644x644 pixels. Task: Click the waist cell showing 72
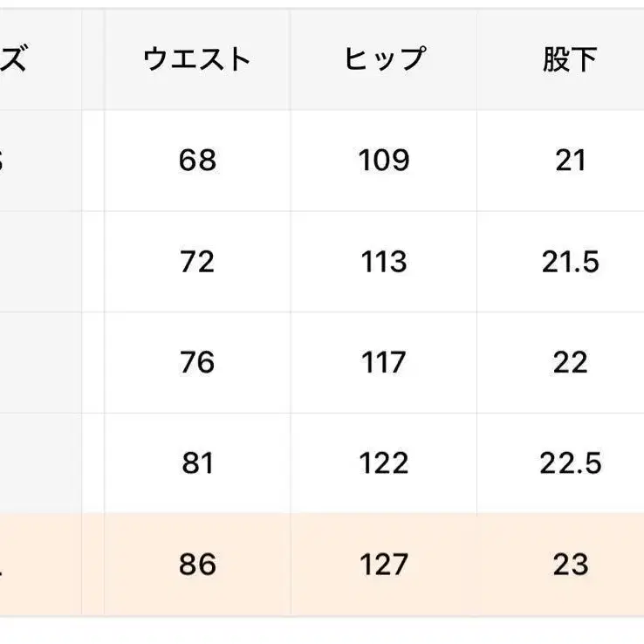(x=197, y=262)
